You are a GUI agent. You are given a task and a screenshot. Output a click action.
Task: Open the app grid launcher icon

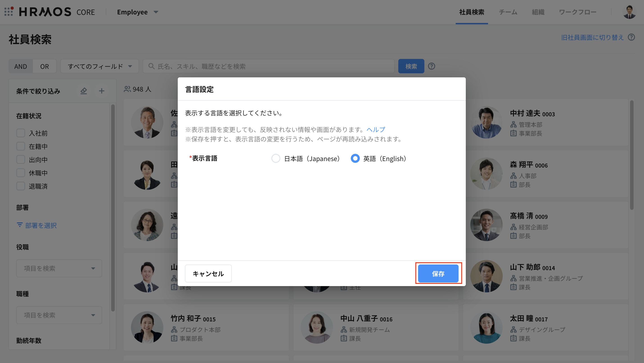click(x=9, y=12)
